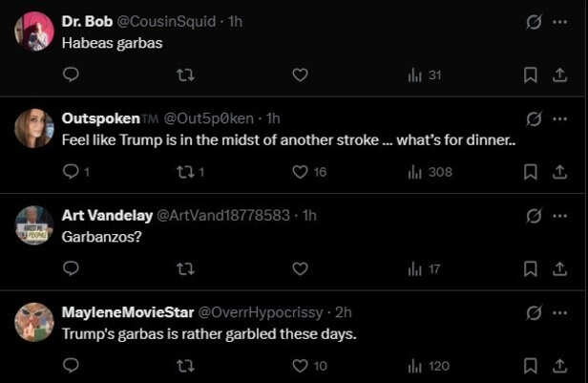
Task: Reply to the "Garbanzos?" tweet
Action: (72, 269)
